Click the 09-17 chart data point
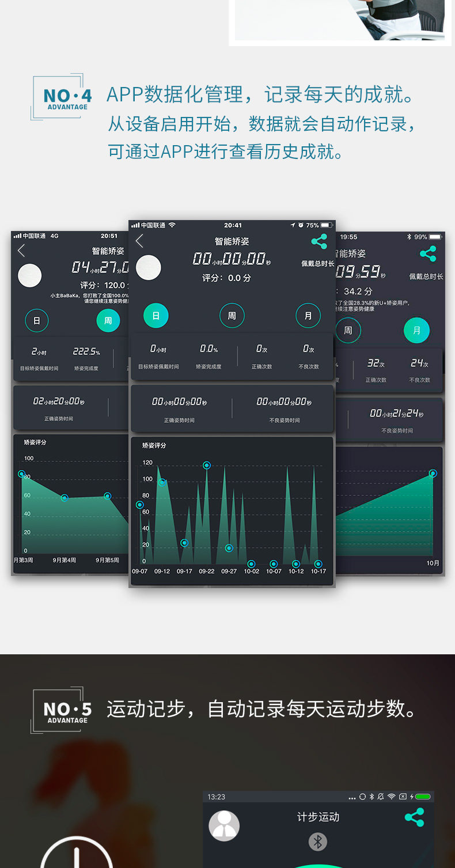 184,543
